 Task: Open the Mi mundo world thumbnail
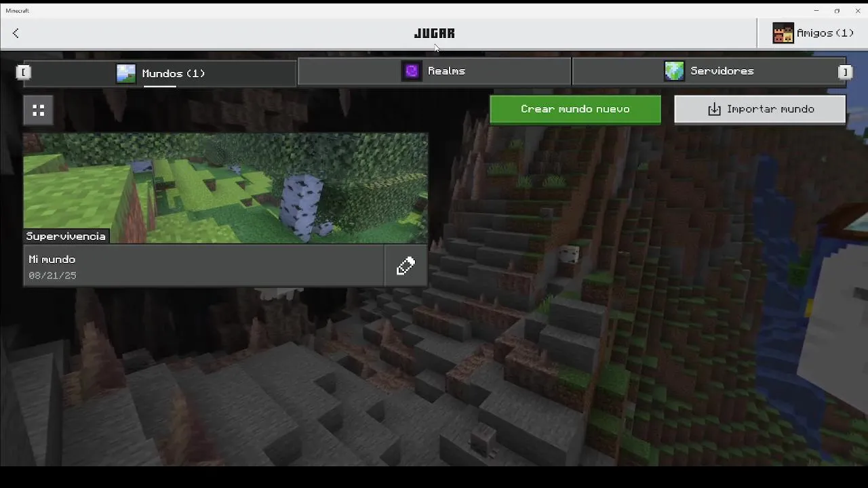coord(226,188)
